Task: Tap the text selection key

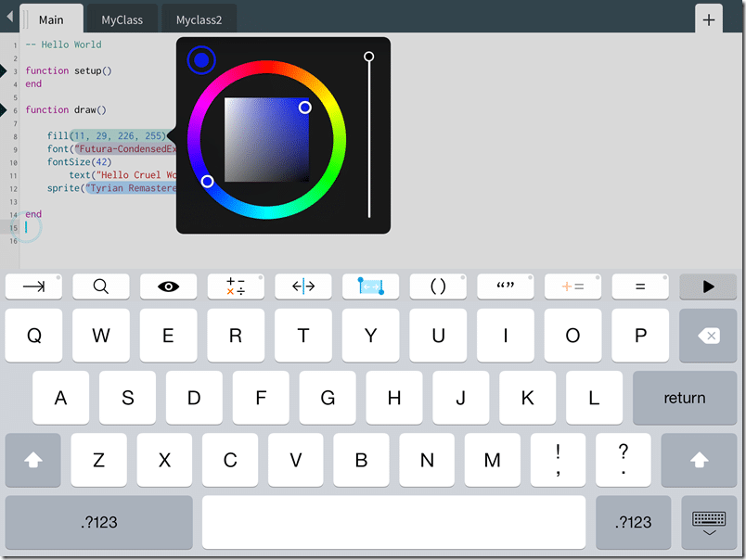Action: (x=370, y=287)
